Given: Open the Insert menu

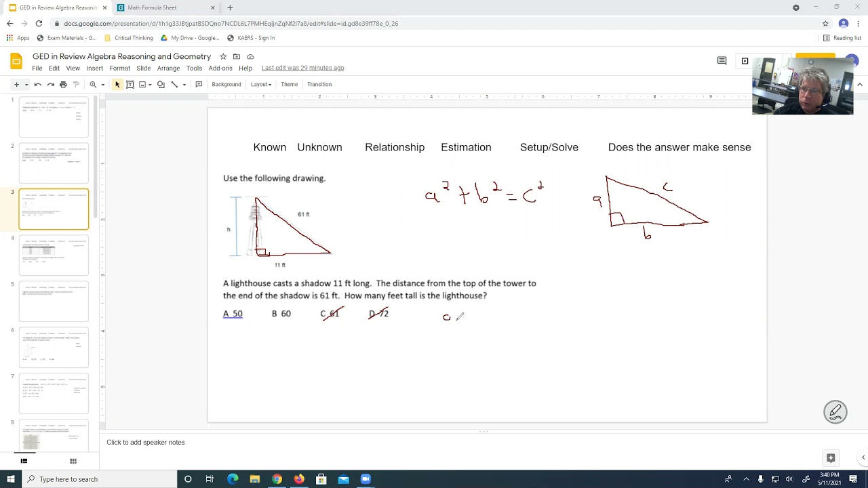Looking at the screenshot, I should [x=95, y=68].
